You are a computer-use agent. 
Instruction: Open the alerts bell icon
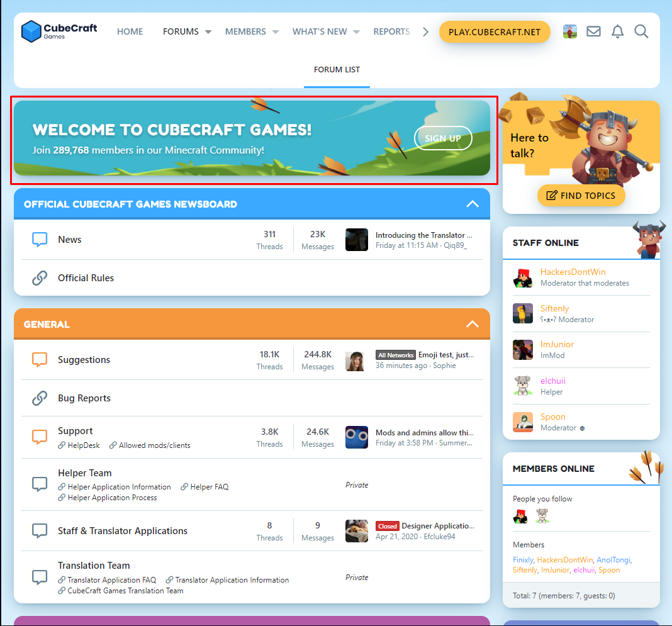pos(617,31)
